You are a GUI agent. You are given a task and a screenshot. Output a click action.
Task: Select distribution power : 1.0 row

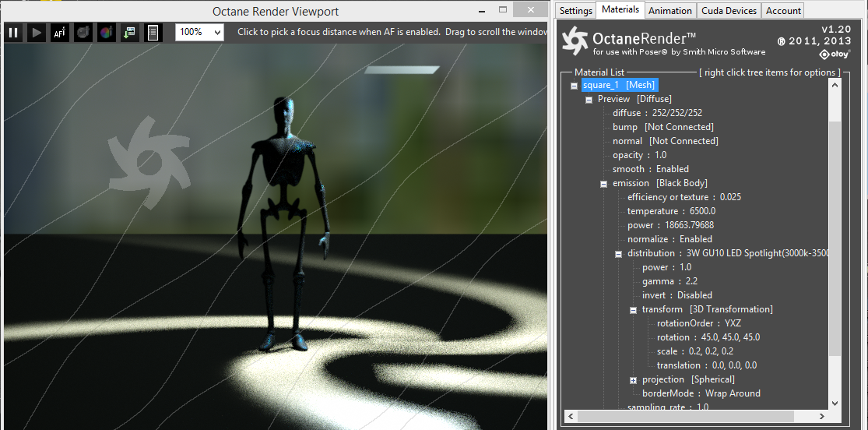pyautogui.click(x=666, y=267)
